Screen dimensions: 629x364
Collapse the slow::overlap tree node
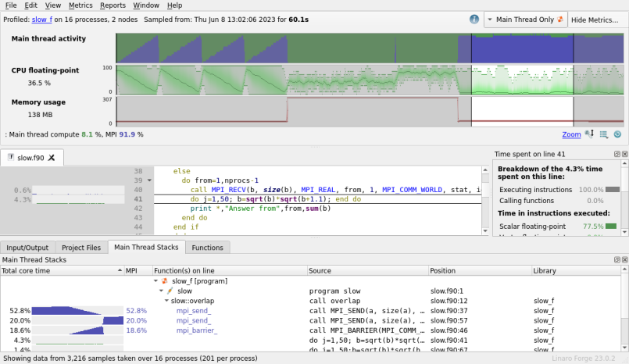[x=166, y=301]
